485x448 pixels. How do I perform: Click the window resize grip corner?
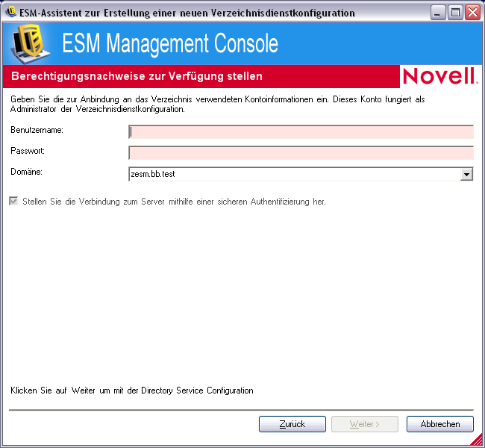point(478,440)
